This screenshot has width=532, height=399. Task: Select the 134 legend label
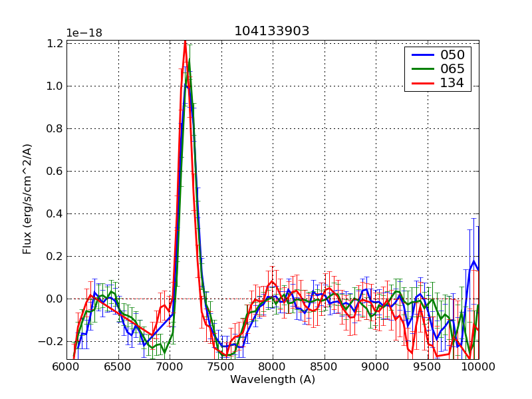[452, 83]
